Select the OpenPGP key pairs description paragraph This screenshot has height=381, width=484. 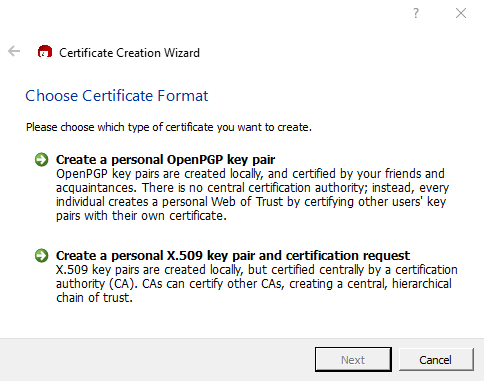(252, 195)
